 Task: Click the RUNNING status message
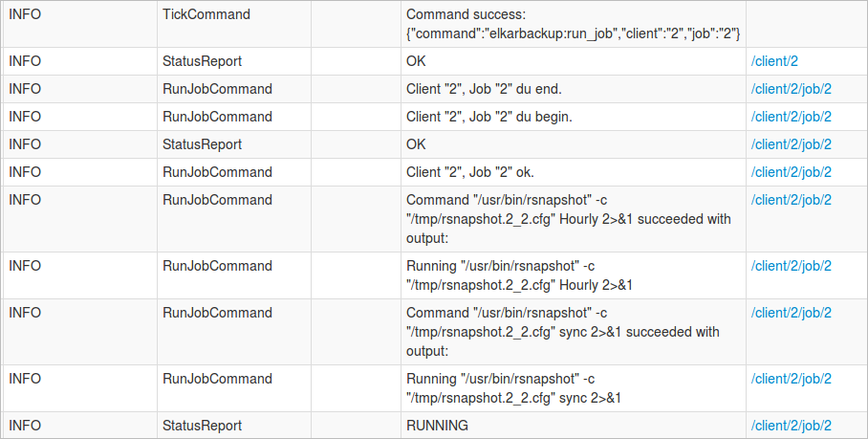point(437,426)
